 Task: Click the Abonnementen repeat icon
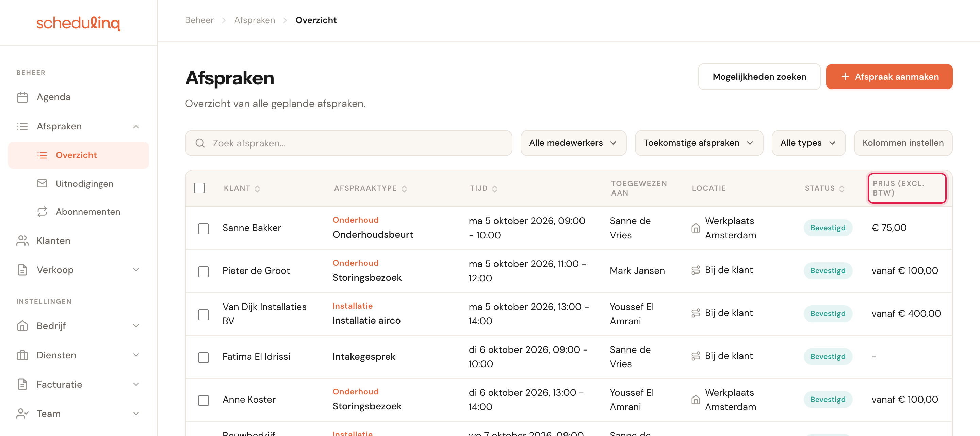pos(42,212)
